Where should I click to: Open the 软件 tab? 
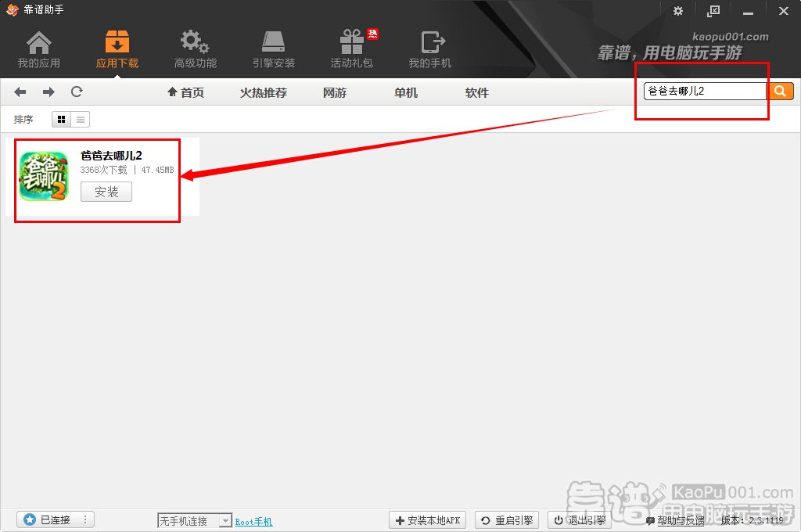pyautogui.click(x=477, y=92)
